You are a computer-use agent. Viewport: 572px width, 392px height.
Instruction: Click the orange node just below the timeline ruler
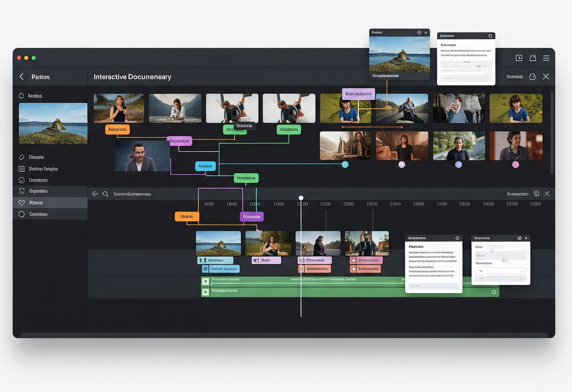pos(187,217)
